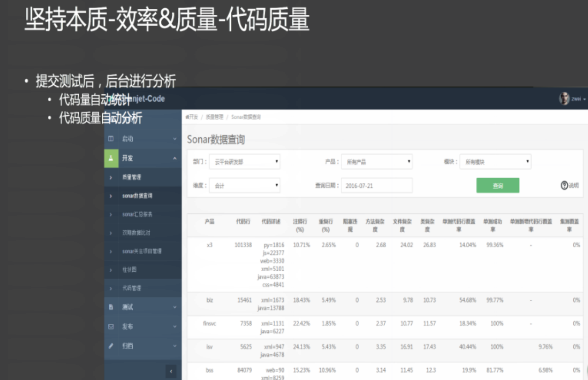The image size is (588, 380).
Task: Open the zwei user menu caret
Action: (x=585, y=99)
